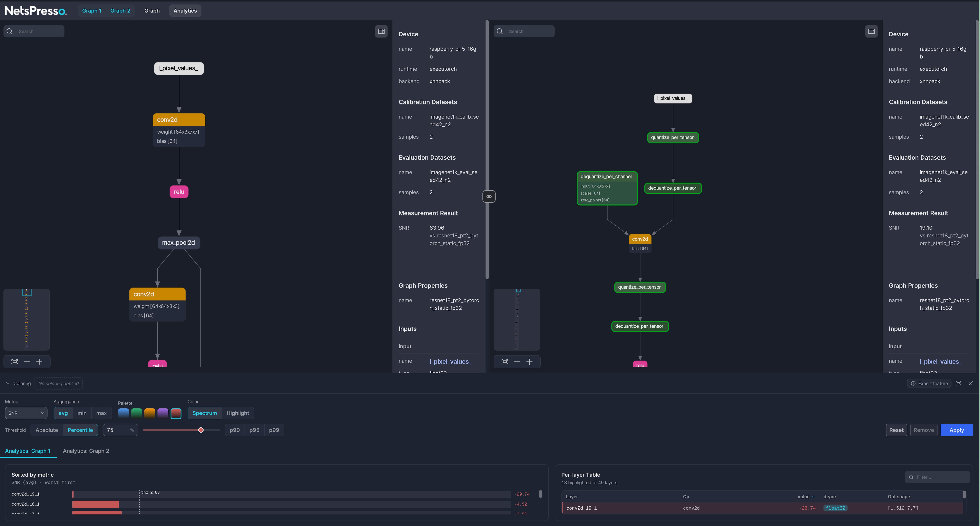980x526 pixels.
Task: Close the coloring analytics panel
Action: pyautogui.click(x=970, y=383)
